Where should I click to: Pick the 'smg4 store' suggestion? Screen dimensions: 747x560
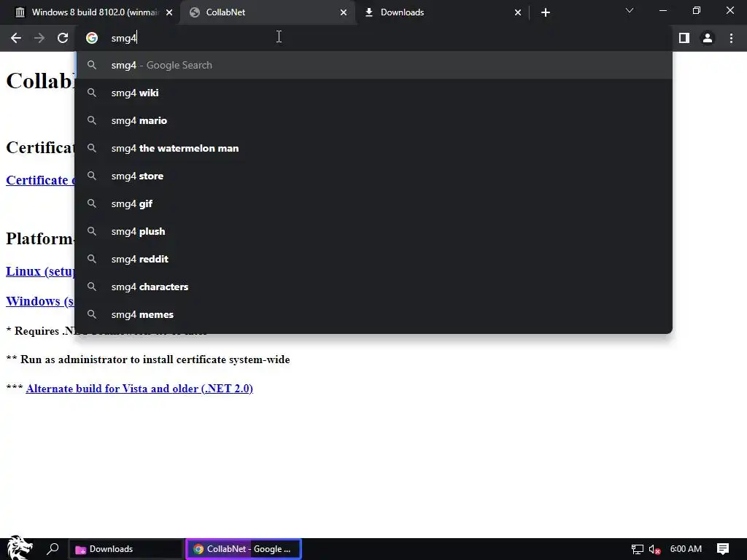tap(374, 176)
